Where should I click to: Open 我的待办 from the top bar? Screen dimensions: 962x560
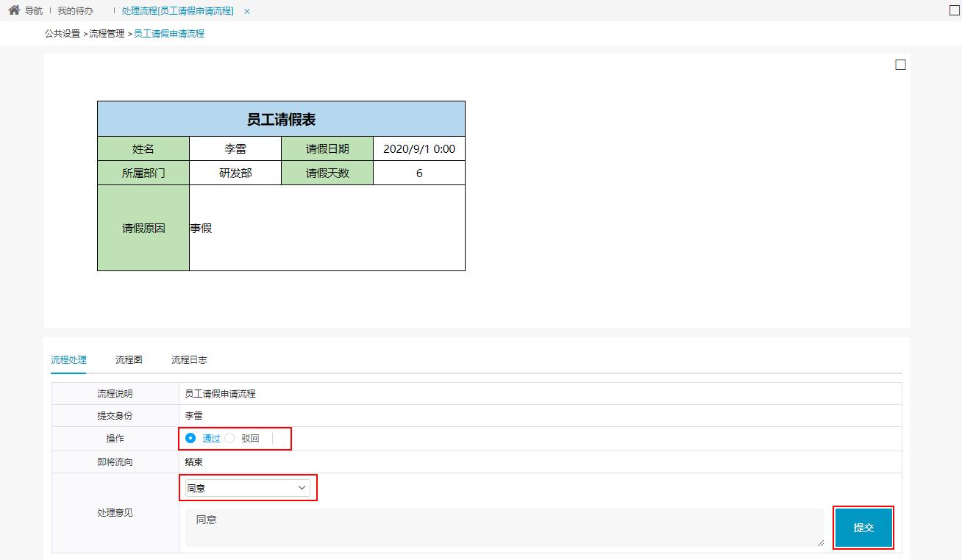(74, 10)
